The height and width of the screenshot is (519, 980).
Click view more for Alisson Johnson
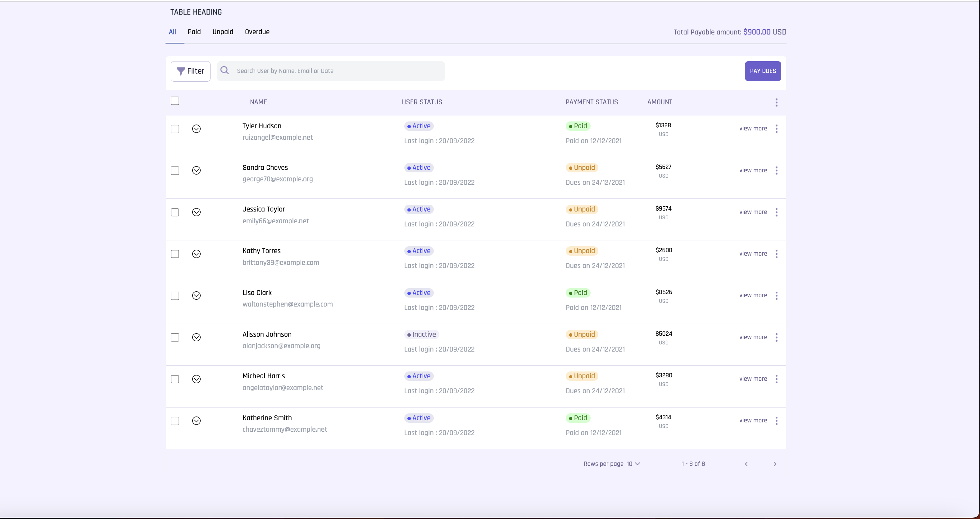click(753, 337)
